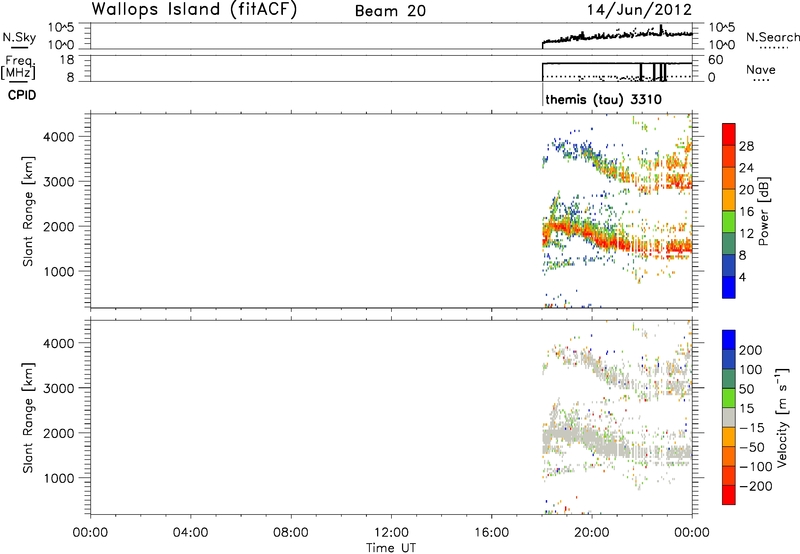The width and height of the screenshot is (800, 554).
Task: Click the 'Freq. [MHz]' axis label
Action: [20, 68]
